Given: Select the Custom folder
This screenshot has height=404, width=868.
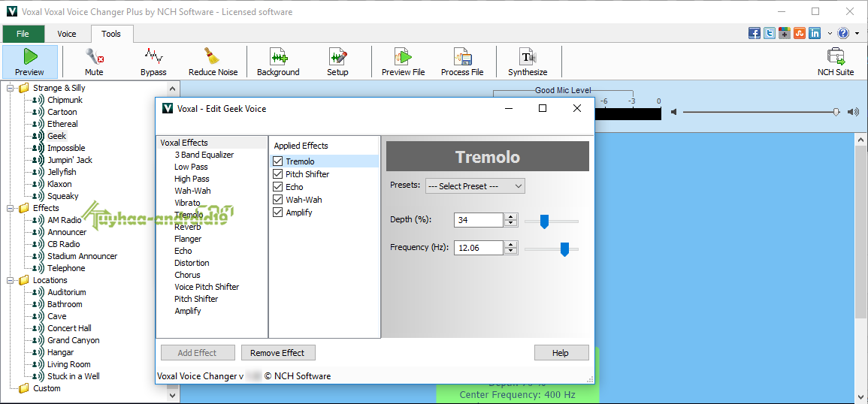Looking at the screenshot, I should [x=47, y=388].
